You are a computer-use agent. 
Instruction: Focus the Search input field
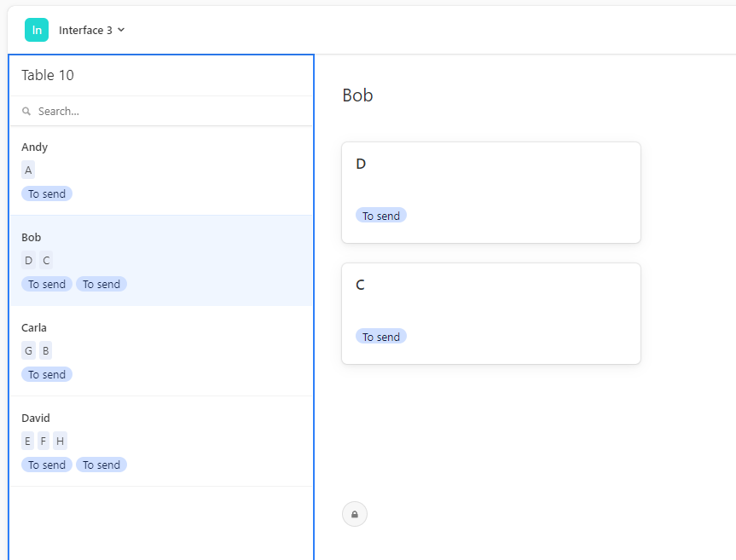click(161, 111)
